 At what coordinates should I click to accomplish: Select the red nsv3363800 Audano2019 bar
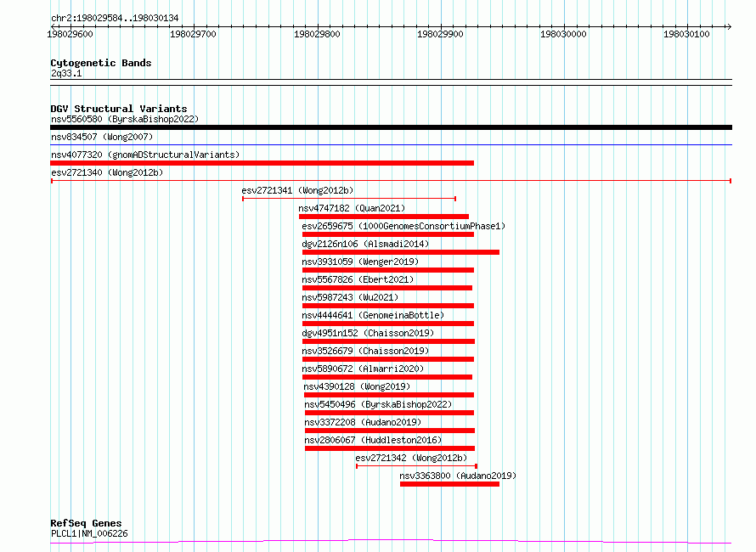449,484
